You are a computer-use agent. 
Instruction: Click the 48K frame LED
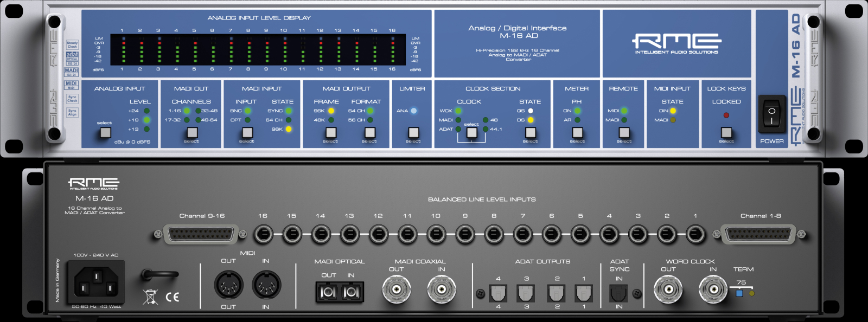point(330,120)
